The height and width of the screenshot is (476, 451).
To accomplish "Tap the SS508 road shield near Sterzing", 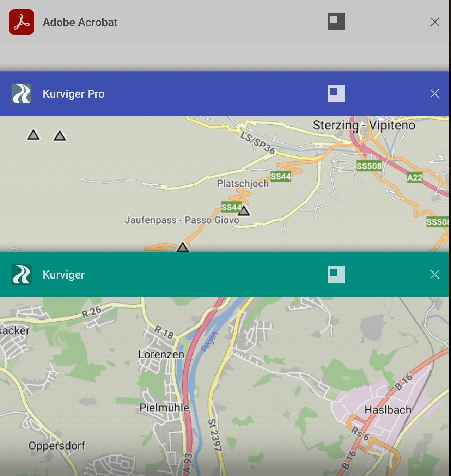I will [369, 166].
